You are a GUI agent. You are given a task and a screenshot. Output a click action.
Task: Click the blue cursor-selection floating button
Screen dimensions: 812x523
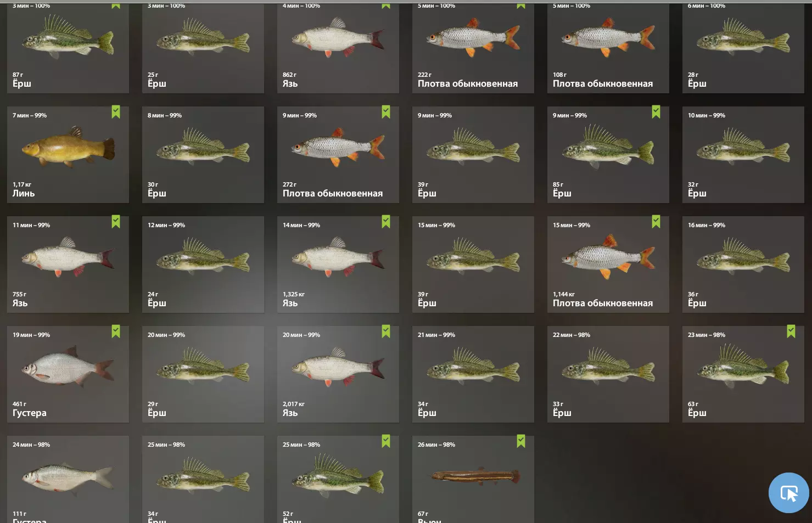(x=789, y=493)
